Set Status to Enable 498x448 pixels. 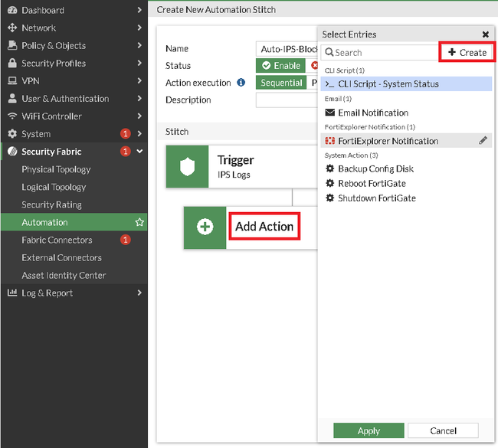click(x=281, y=66)
